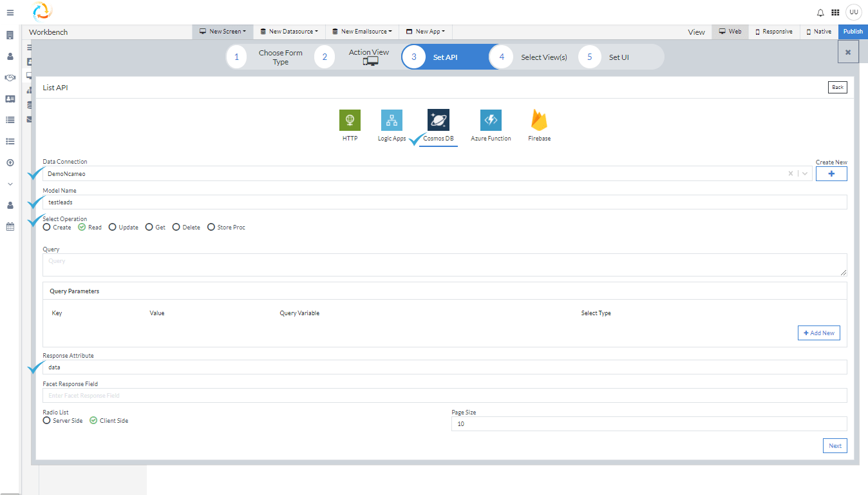Switch to Native view
Screen dimensions: 868x495
point(819,32)
